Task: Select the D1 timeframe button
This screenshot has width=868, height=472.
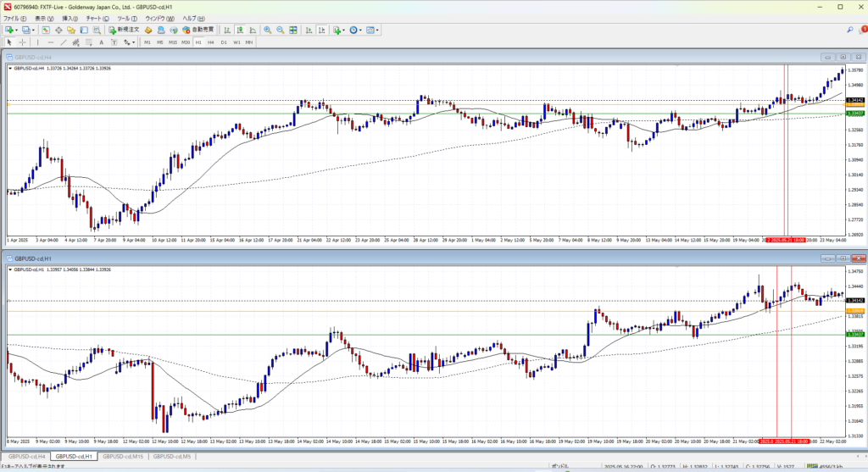Action: 224,42
